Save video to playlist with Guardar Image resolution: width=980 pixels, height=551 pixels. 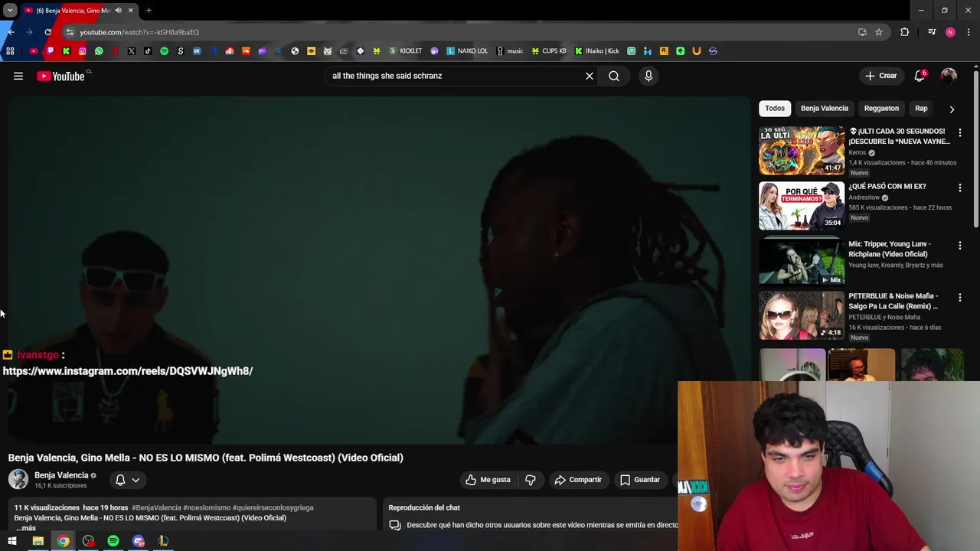(639, 480)
